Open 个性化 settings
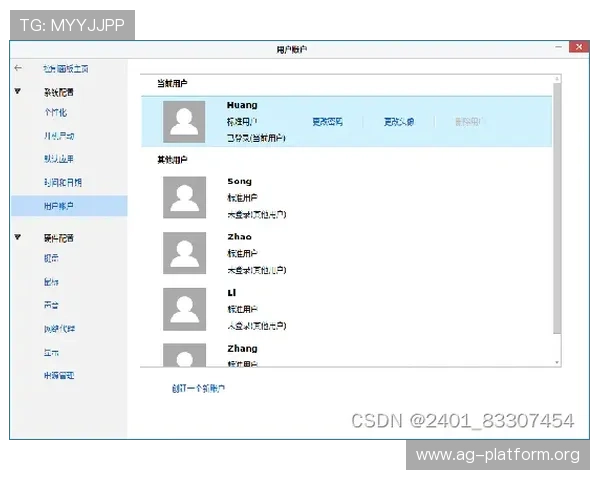 point(55,113)
